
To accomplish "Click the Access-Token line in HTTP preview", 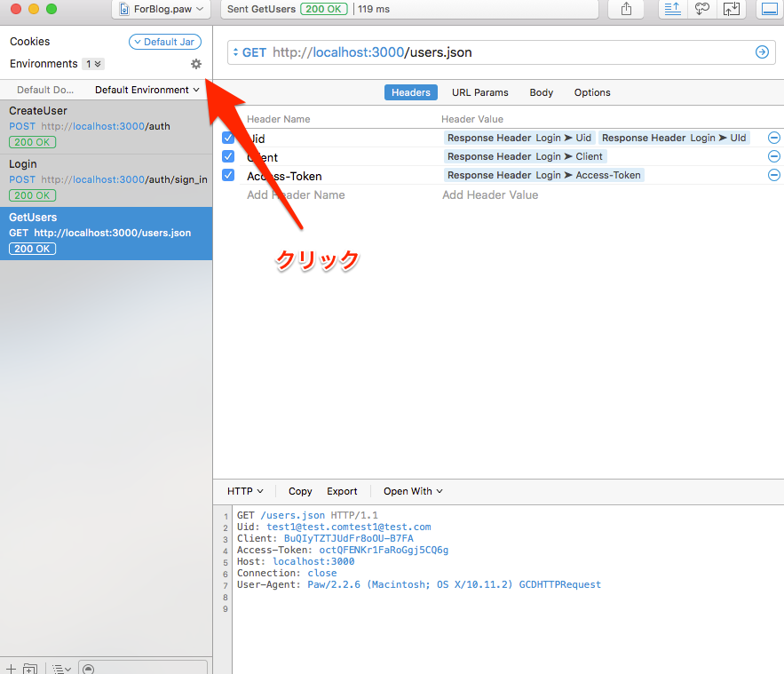I will pyautogui.click(x=343, y=550).
